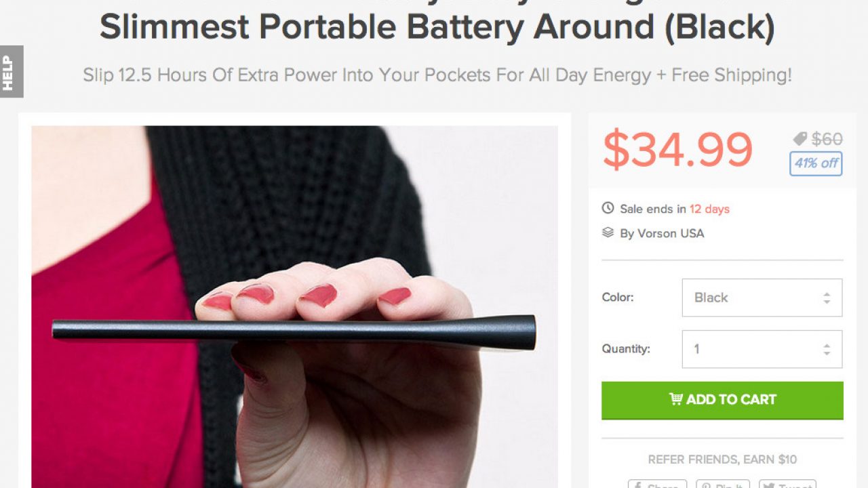Click the Pinterest Pin It button

[x=722, y=484]
